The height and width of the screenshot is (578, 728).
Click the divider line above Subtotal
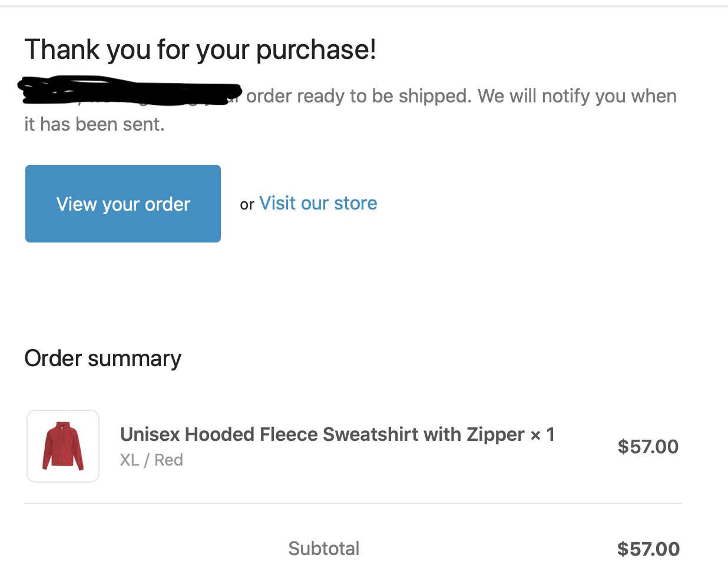coord(352,503)
